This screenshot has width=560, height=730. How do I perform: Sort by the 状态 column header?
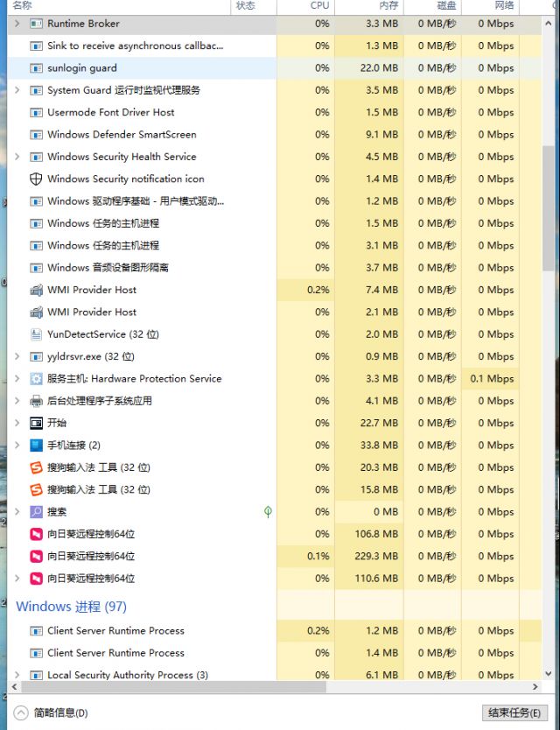pos(254,6)
